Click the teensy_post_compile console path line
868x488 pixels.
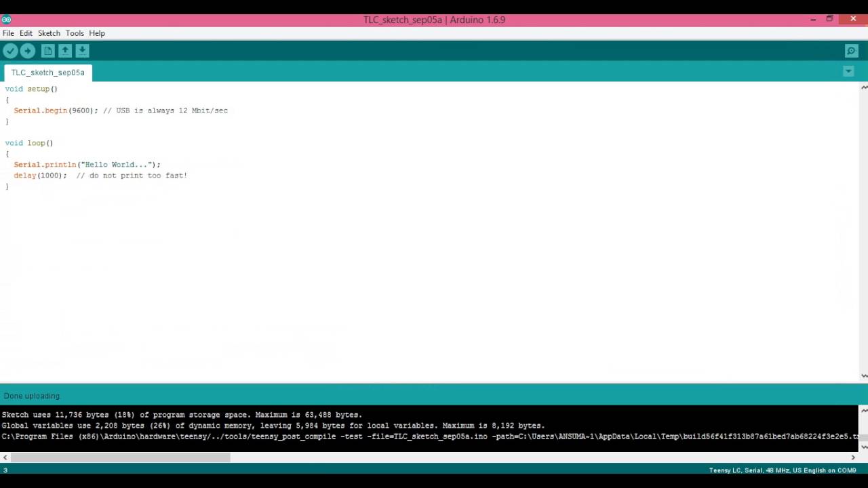(430, 436)
